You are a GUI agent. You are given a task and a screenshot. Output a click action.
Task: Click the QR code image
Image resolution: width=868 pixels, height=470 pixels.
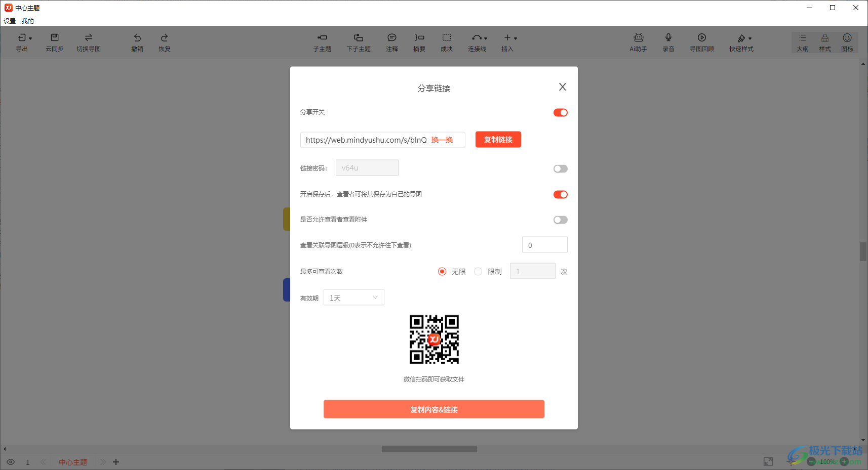[x=434, y=339]
